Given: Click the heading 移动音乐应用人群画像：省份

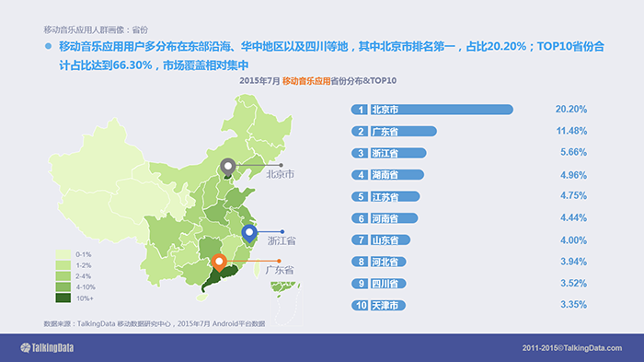Looking at the screenshot, I should coord(96,29).
